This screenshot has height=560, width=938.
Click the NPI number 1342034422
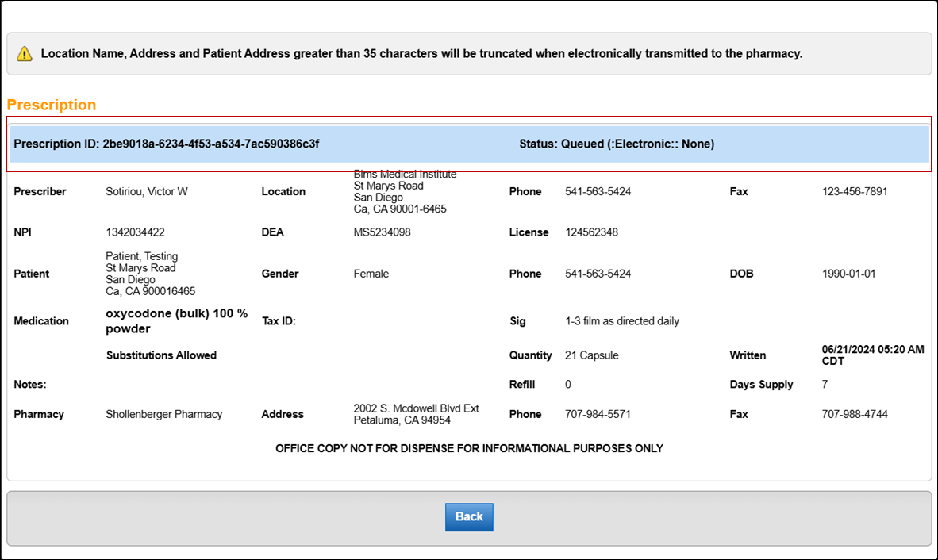(x=135, y=232)
